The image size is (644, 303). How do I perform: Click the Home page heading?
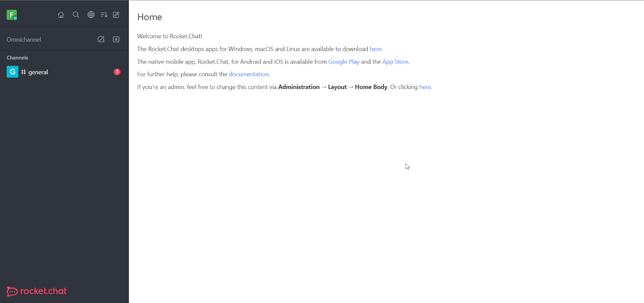click(150, 17)
